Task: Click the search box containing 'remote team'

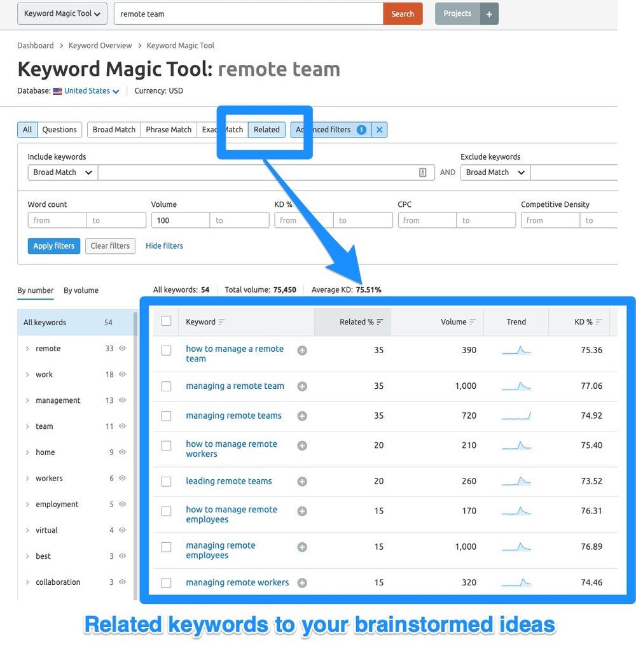Action: pos(249,14)
